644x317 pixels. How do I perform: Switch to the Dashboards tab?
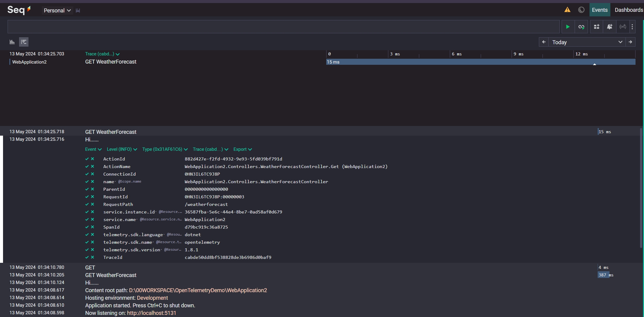pos(629,10)
